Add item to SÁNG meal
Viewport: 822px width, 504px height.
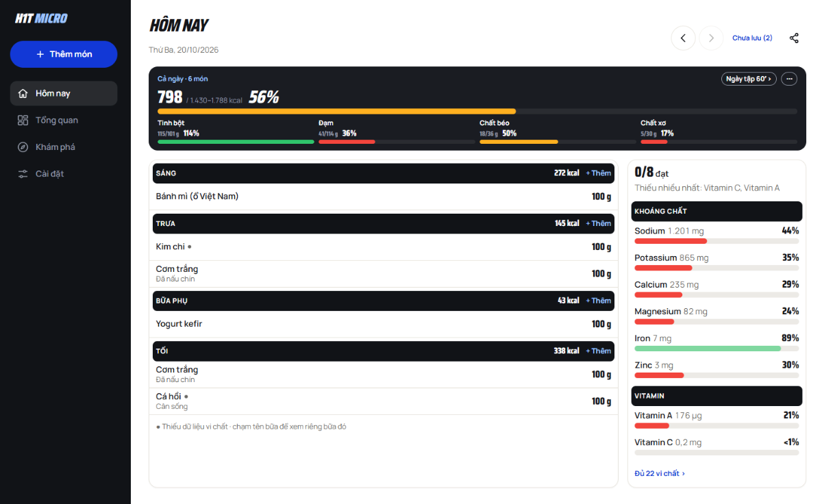[x=598, y=173]
